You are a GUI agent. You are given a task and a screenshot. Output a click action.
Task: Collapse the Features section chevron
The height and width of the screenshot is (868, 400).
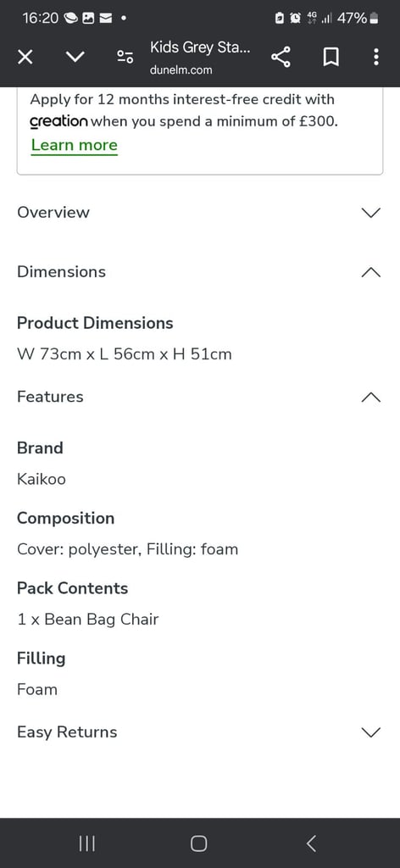click(370, 397)
